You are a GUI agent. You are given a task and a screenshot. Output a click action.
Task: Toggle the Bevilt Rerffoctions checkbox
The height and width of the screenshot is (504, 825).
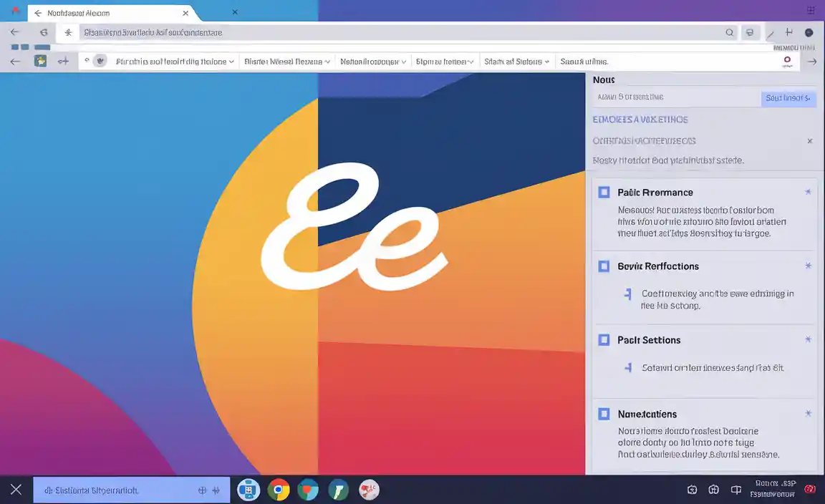tap(604, 266)
